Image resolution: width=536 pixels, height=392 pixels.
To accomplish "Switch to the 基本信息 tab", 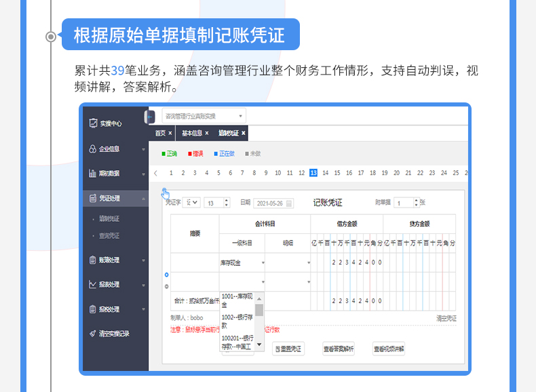I will [192, 134].
